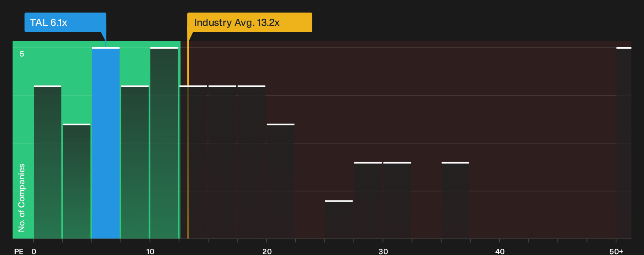Screen dimensions: 644x255
Task: Click the x-axis label 20
Action: click(267, 251)
